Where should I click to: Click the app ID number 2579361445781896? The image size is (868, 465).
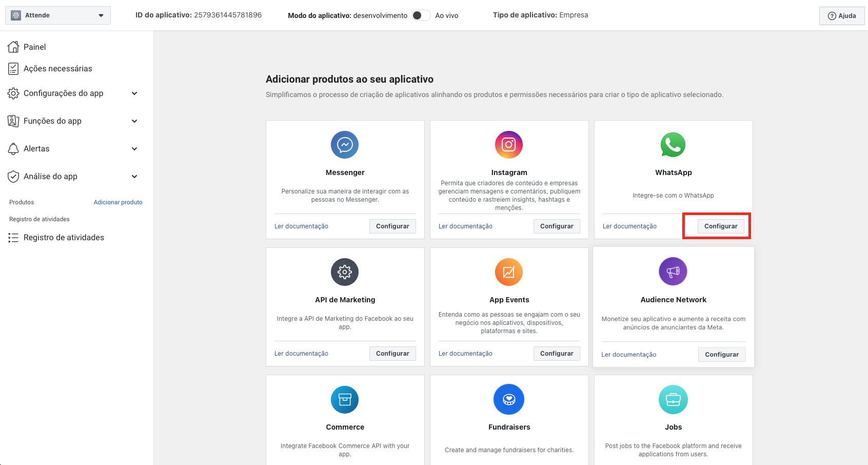point(228,15)
